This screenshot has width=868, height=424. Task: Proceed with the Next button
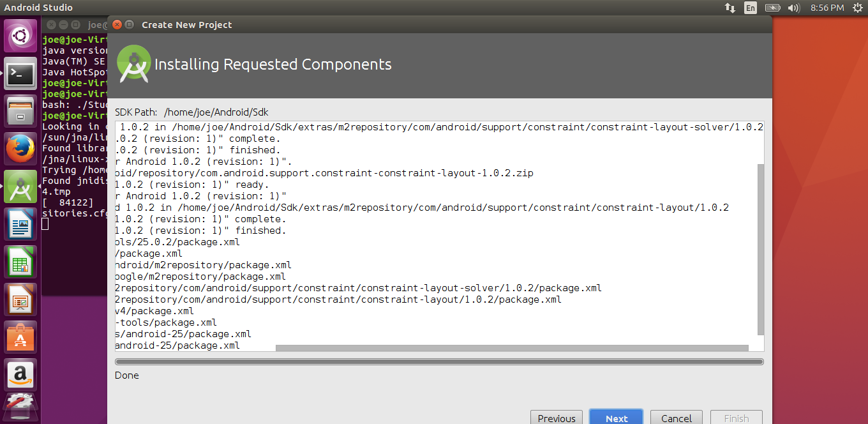pyautogui.click(x=616, y=418)
